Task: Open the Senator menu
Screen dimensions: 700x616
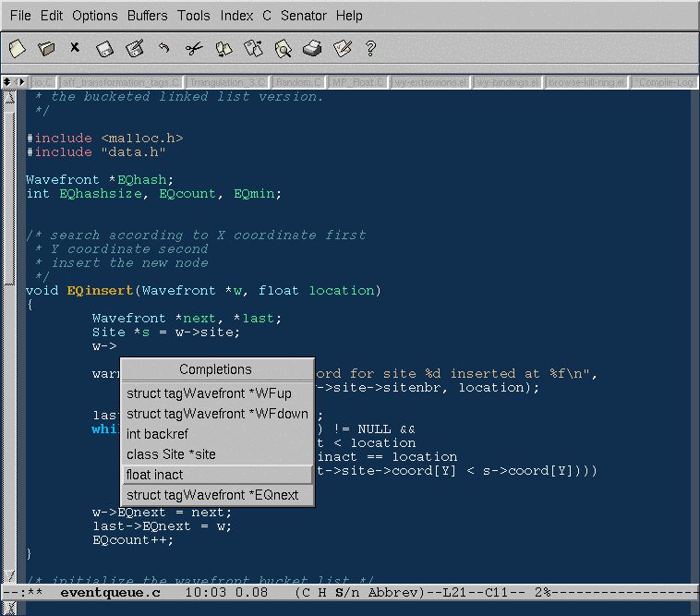Action: coord(303,16)
